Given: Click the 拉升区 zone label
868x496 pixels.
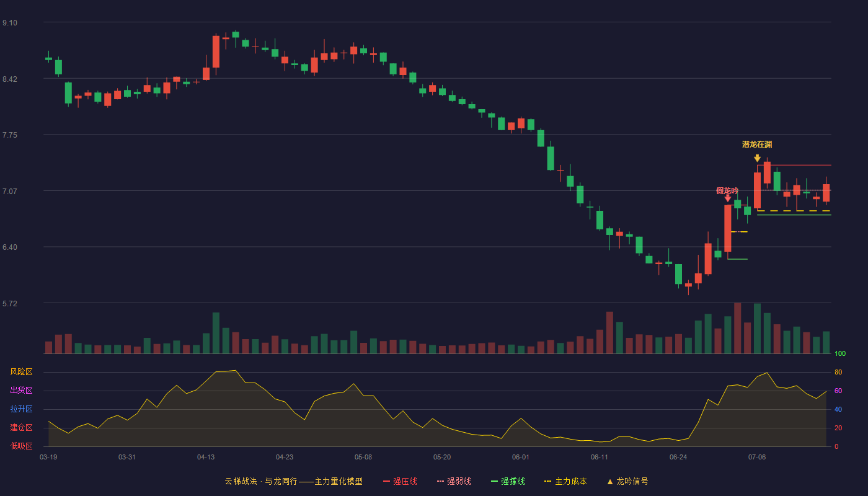Looking at the screenshot, I should coord(22,409).
